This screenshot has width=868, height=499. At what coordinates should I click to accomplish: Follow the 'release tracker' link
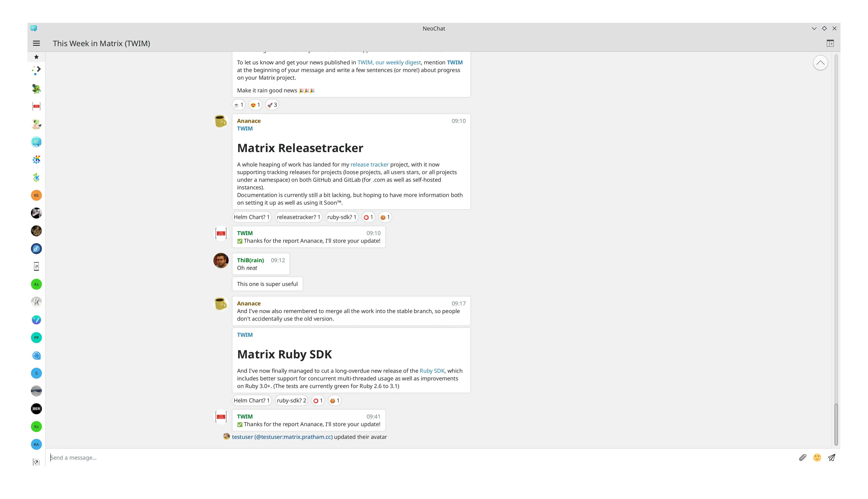coord(369,165)
